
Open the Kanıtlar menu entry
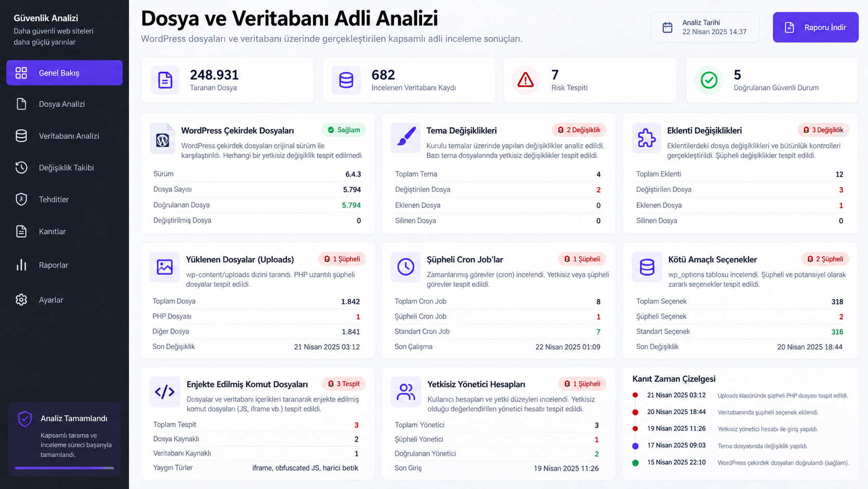[x=64, y=231]
